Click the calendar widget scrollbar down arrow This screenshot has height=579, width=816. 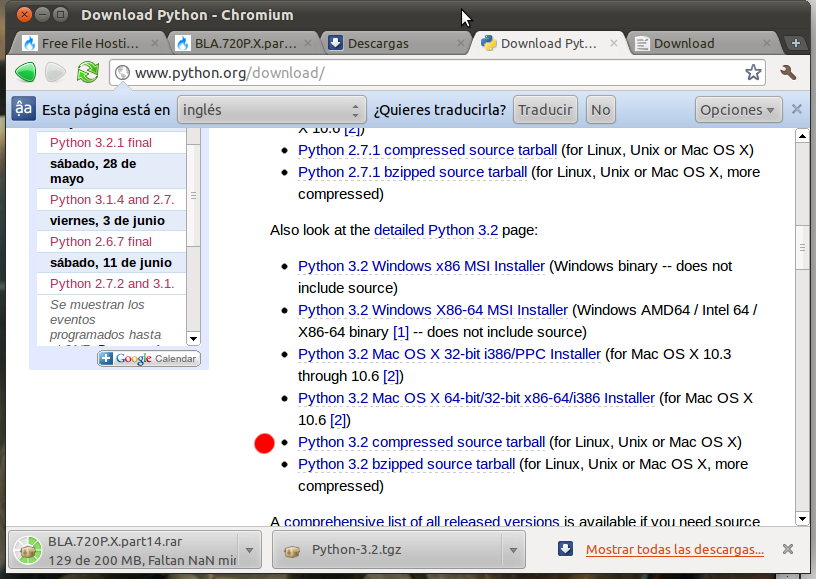point(193,339)
